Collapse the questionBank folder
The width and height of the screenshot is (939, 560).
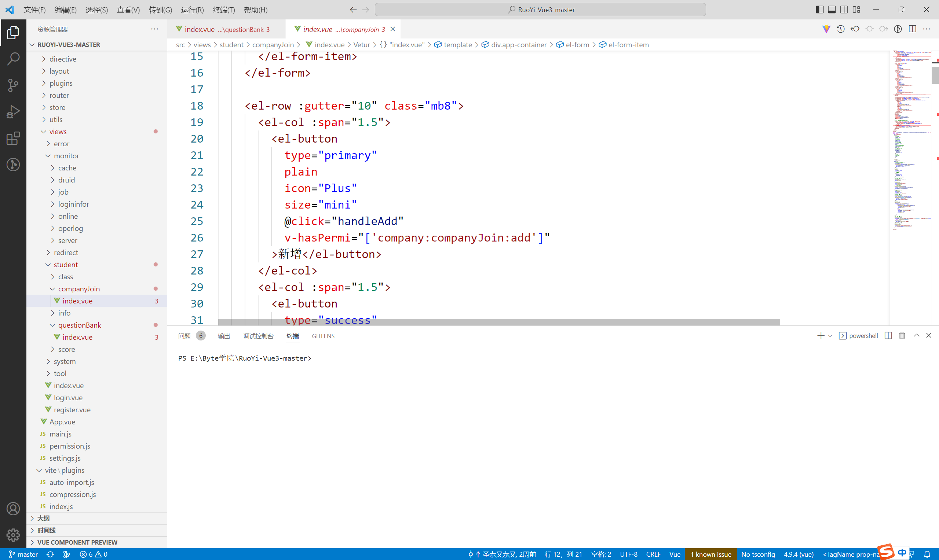click(97, 325)
